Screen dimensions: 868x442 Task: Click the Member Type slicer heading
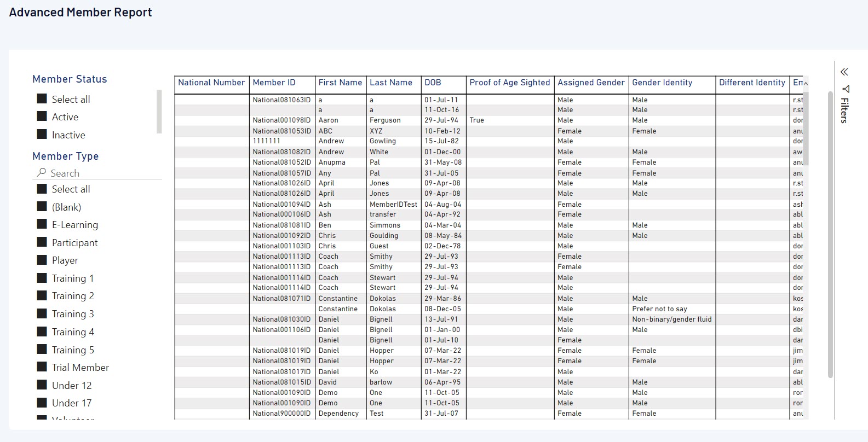66,156
